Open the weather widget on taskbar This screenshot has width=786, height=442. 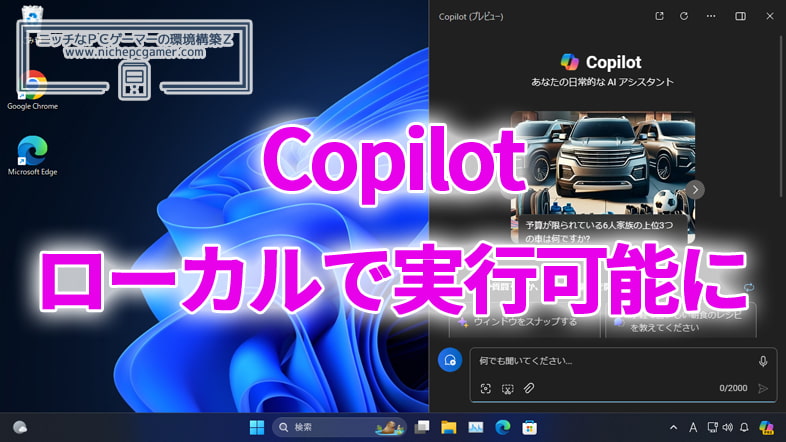tap(20, 427)
